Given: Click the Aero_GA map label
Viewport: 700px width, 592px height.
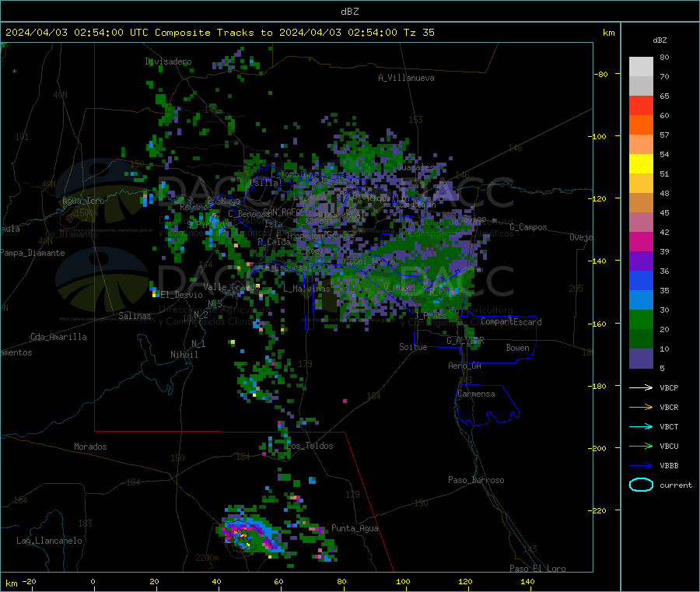Looking at the screenshot, I should [x=465, y=366].
